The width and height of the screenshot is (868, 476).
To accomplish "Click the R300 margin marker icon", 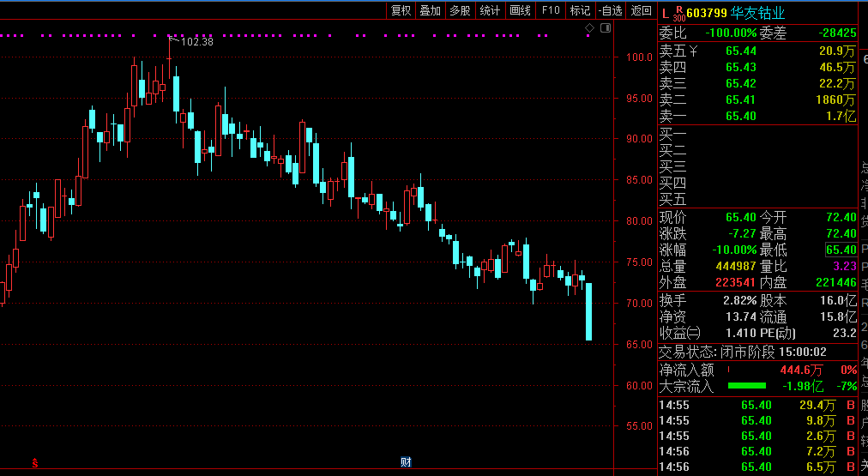I will point(678,13).
